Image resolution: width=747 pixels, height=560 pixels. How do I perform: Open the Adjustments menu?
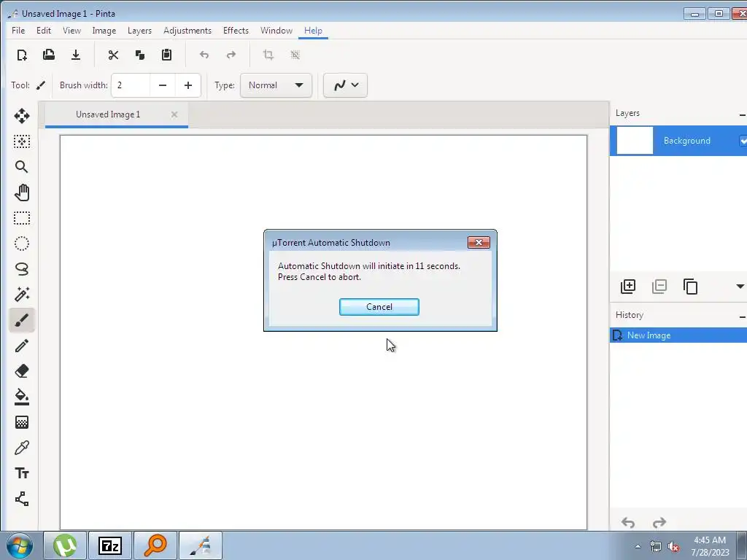pyautogui.click(x=187, y=31)
